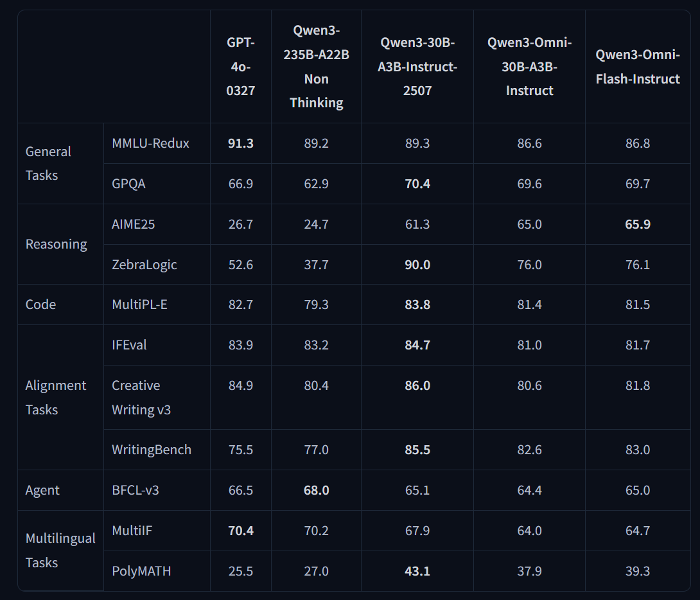Click the 89.3 MMLU-Redux score
Image resolution: width=700 pixels, height=600 pixels.
(x=417, y=143)
